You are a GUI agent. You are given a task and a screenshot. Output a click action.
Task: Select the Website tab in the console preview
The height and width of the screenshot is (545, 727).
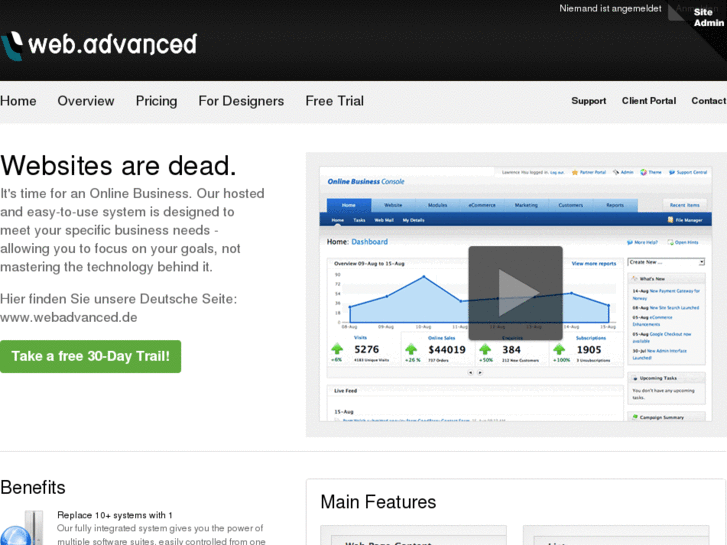(x=393, y=205)
